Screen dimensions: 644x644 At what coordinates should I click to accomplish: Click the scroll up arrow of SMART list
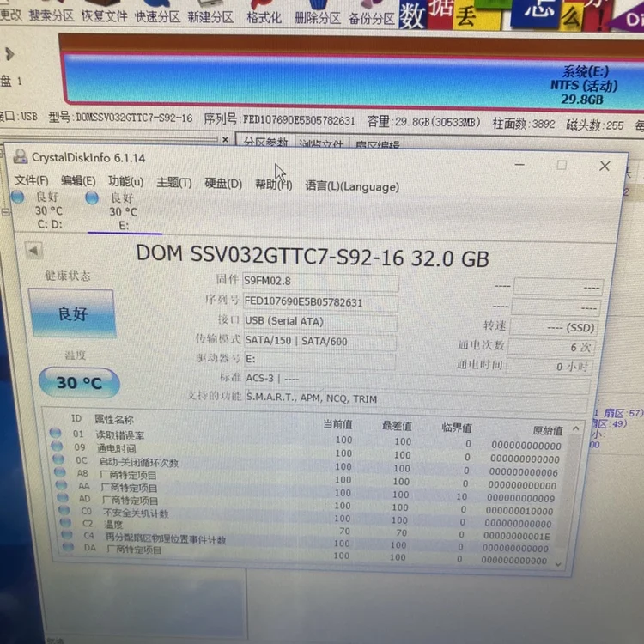576,428
